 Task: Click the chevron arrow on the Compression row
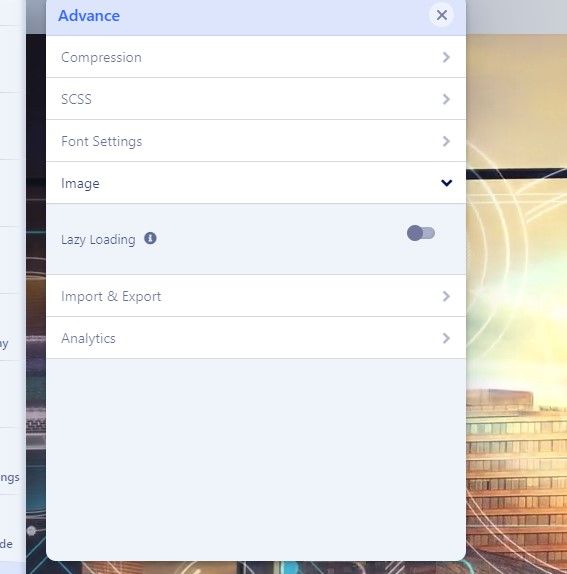click(x=446, y=57)
